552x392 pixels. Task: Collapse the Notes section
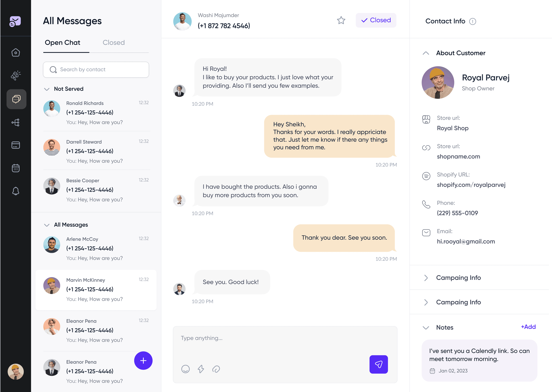coord(426,328)
